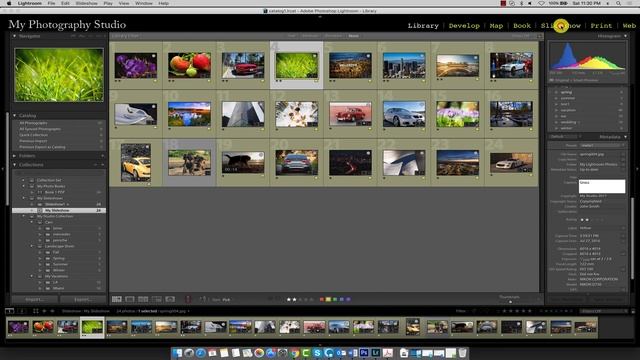Toggle the Library Filter lock icon

540,36
